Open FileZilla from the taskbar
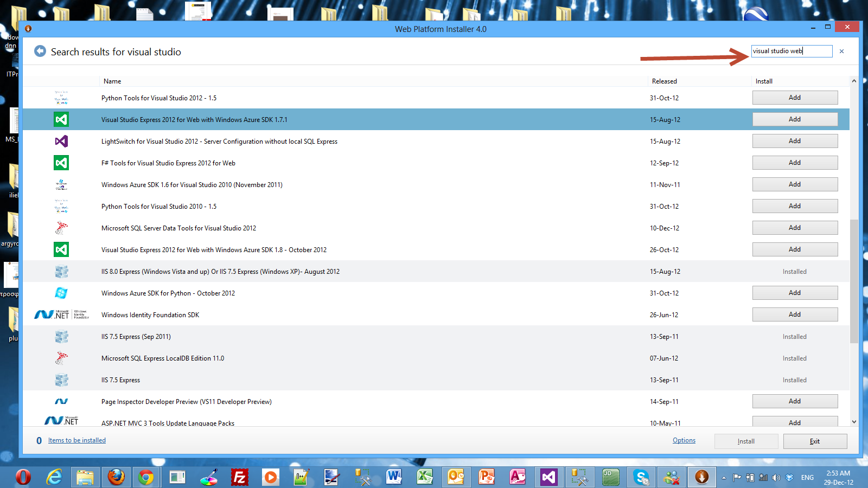 click(x=239, y=477)
